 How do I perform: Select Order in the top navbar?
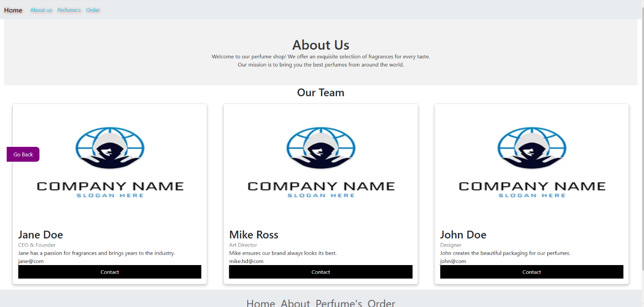click(x=93, y=10)
